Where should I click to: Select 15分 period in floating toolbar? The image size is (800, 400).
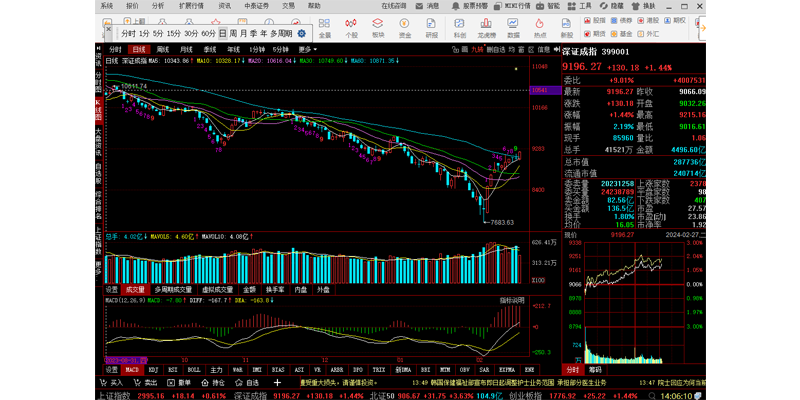click(174, 34)
